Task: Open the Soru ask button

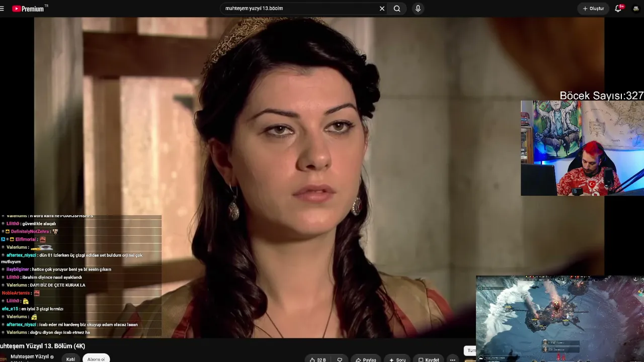Action: (397, 359)
